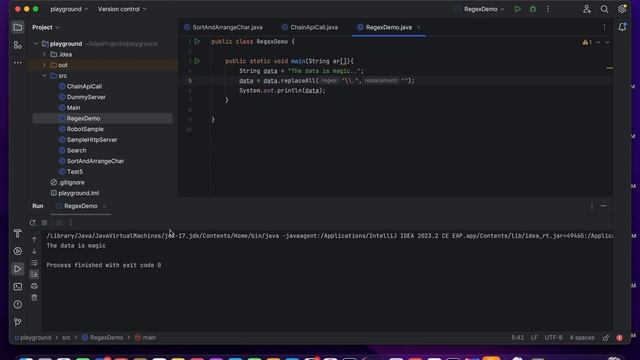Open line and column 5:42 indicator

pyautogui.click(x=518, y=338)
